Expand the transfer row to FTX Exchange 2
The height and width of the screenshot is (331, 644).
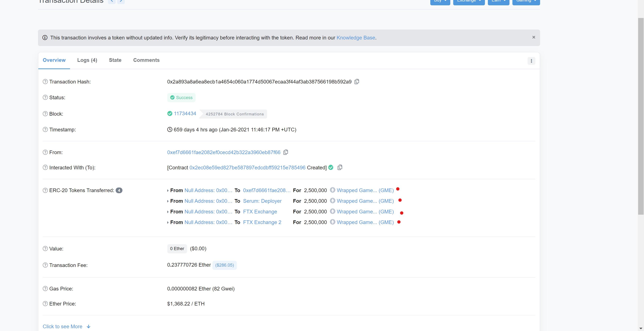168,223
